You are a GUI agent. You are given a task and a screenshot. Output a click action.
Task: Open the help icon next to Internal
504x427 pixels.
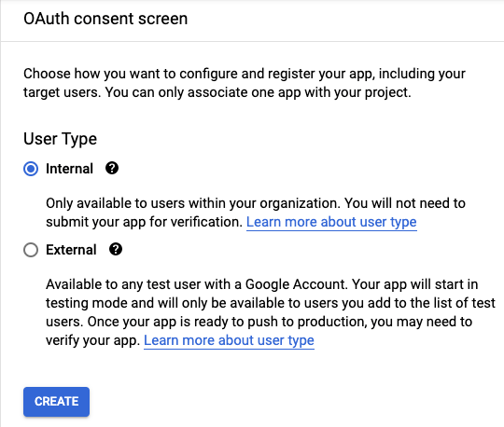[x=112, y=168]
